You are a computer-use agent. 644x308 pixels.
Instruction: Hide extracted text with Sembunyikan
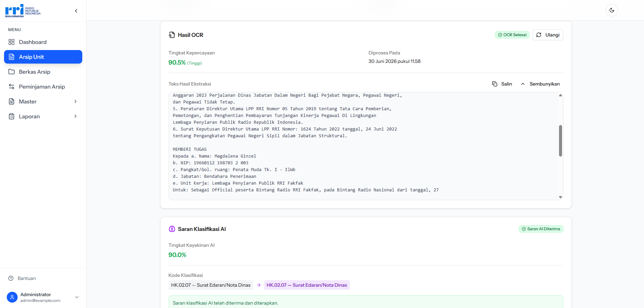coord(540,84)
